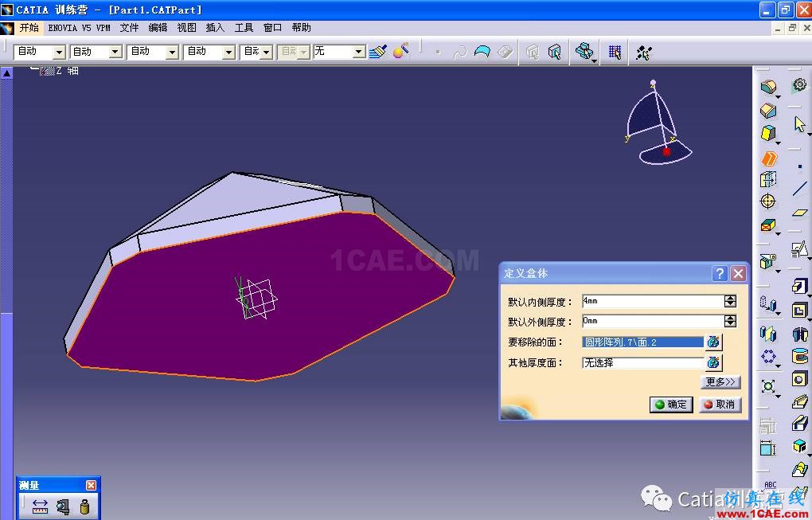Click face selector icon beside 要移除的面
Image resolution: width=812 pixels, height=520 pixels.
coord(713,342)
